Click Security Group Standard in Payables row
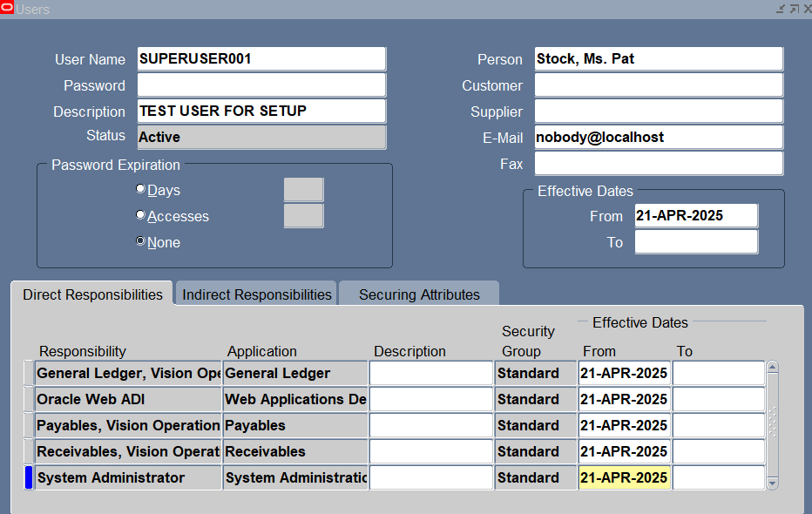Viewport: 812px width, 514px height. coord(536,425)
